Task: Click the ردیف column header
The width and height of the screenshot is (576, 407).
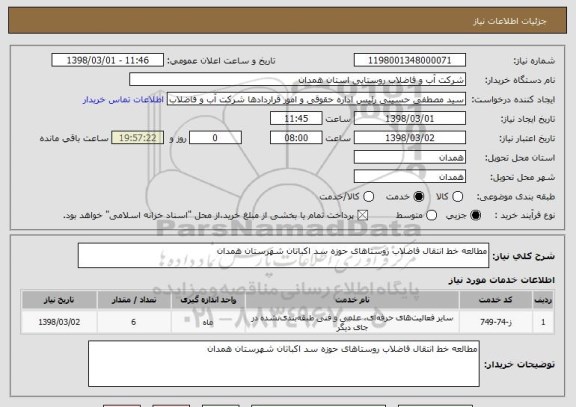Action: pos(543,300)
